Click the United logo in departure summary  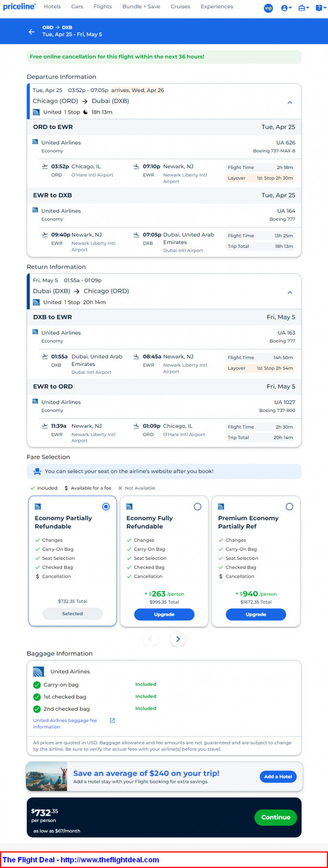[36, 112]
